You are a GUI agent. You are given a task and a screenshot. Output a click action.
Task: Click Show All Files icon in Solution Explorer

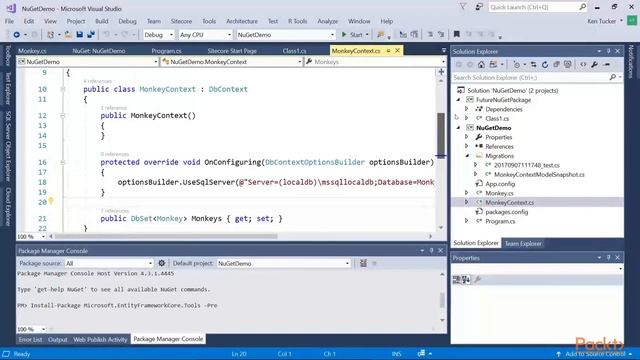pos(568,64)
